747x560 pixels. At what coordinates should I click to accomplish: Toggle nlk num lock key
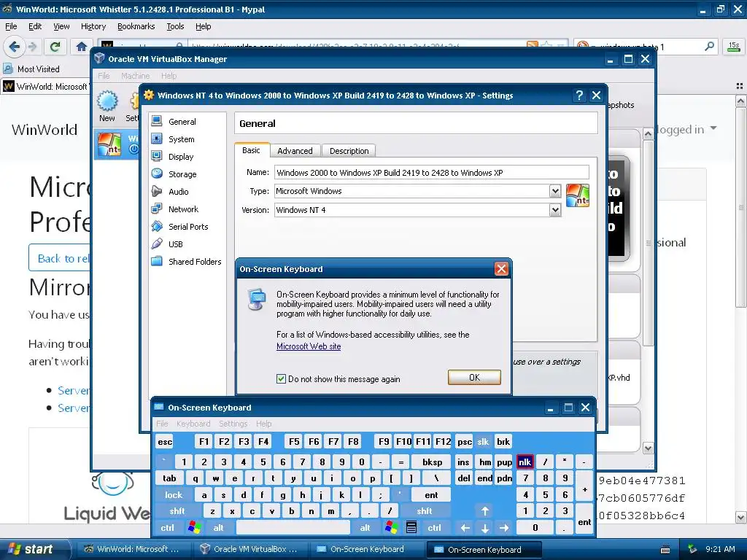(525, 462)
